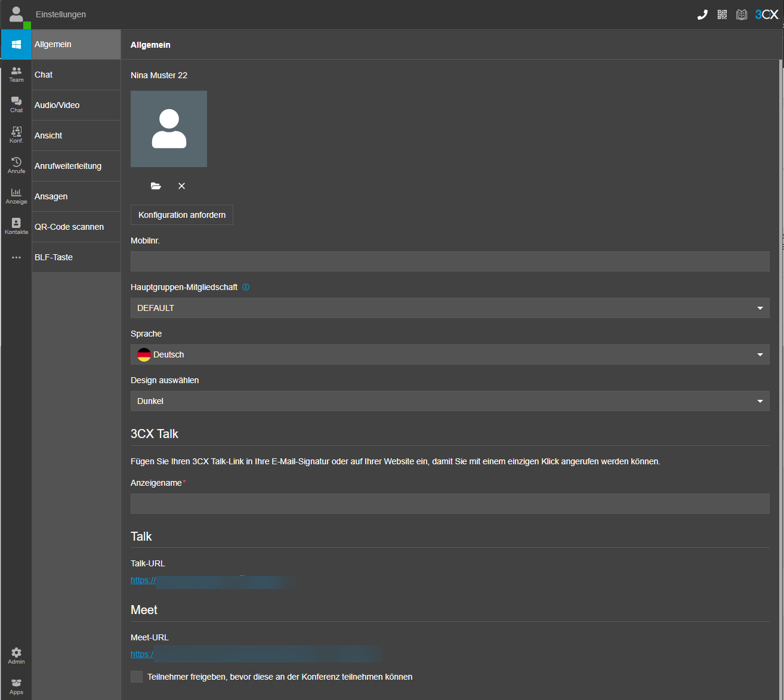
Task: Remove the profile picture
Action: point(181,186)
